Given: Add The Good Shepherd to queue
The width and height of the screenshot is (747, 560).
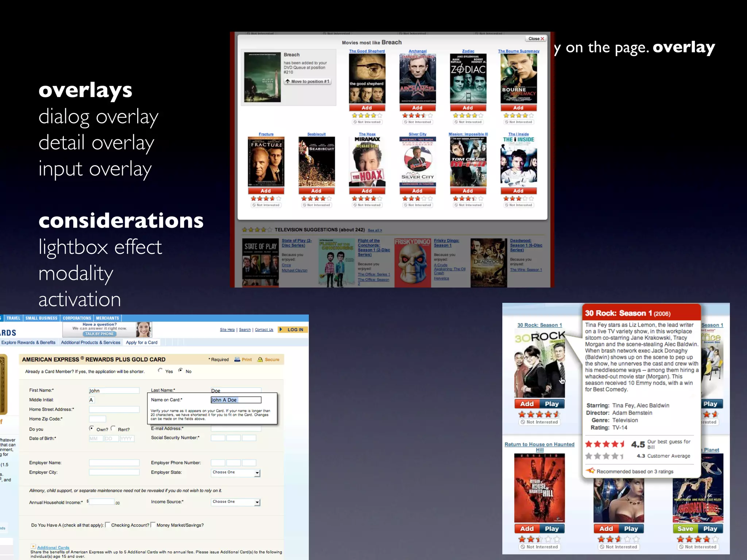Looking at the screenshot, I should click(x=367, y=108).
